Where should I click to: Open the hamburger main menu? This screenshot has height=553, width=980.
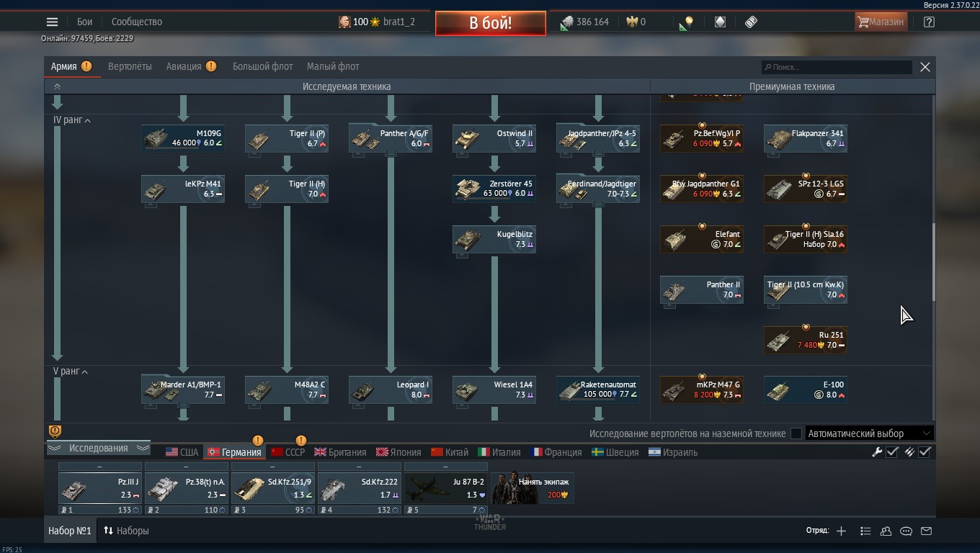click(x=52, y=22)
